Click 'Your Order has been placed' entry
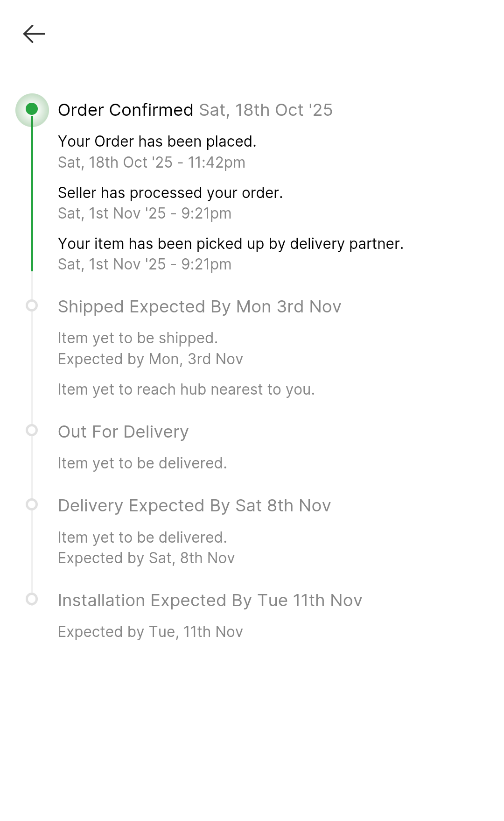 (157, 142)
